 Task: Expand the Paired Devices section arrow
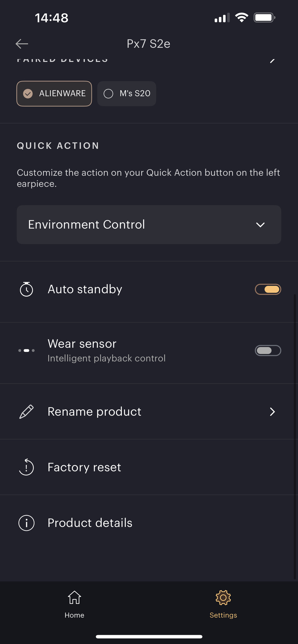pyautogui.click(x=273, y=60)
